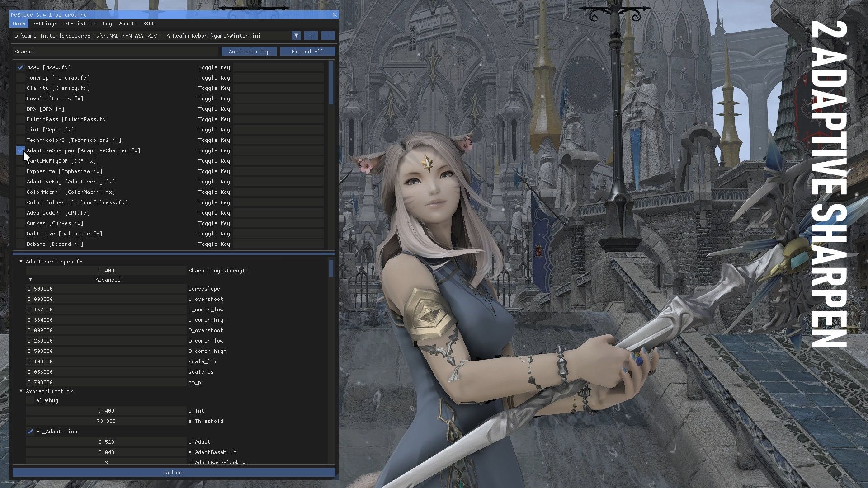
Task: Disable the MXAO effect checkbox
Action: (20, 67)
